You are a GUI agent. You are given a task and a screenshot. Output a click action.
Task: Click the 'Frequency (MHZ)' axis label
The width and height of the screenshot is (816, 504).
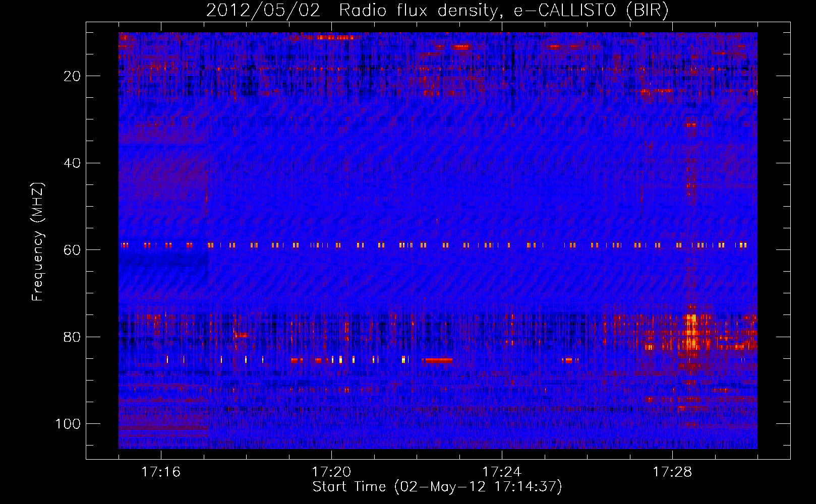tap(38, 242)
